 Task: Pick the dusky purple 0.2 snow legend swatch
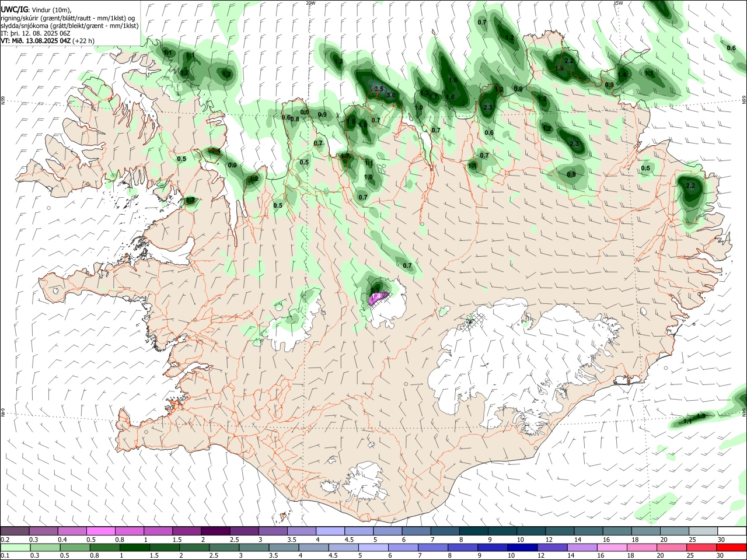[x=15, y=531]
